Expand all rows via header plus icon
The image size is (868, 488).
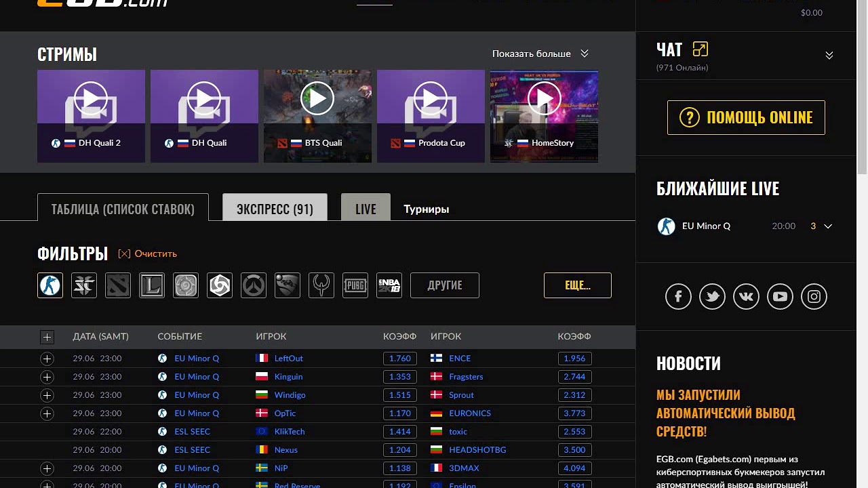(x=47, y=337)
